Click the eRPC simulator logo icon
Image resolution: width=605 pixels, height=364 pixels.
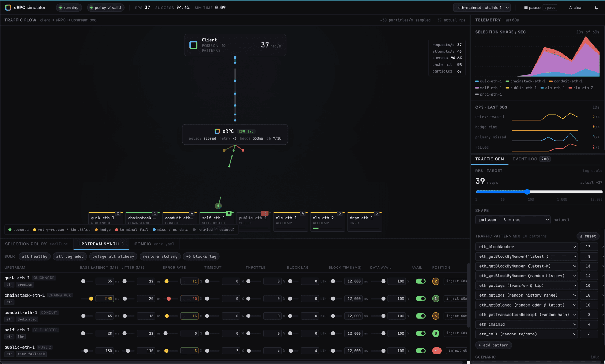(x=8, y=8)
